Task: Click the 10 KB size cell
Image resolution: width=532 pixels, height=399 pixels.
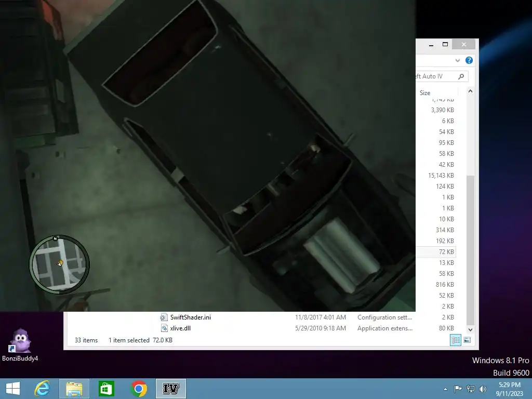Action: click(446, 219)
